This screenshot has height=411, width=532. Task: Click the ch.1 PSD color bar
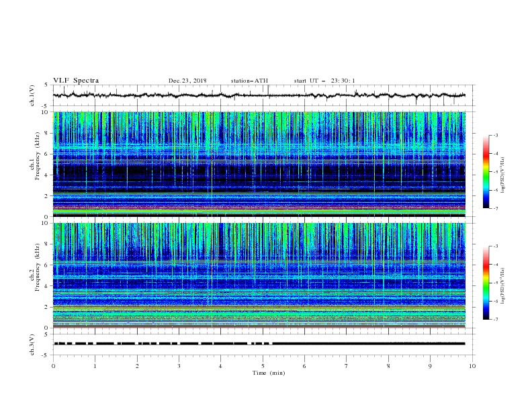point(486,172)
